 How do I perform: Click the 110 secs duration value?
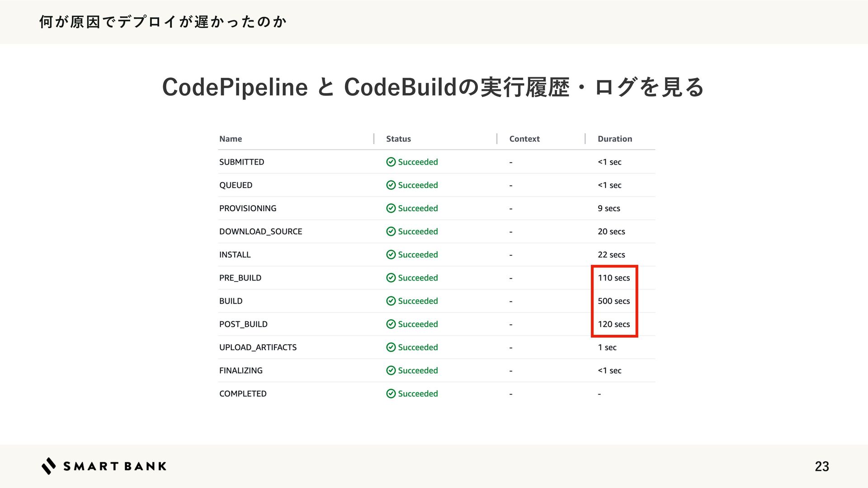click(613, 278)
